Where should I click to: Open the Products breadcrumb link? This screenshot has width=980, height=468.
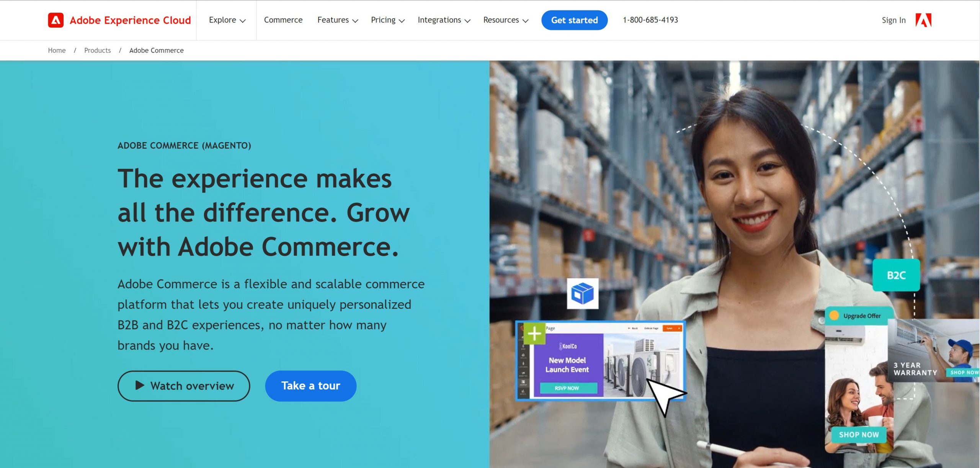point(97,50)
